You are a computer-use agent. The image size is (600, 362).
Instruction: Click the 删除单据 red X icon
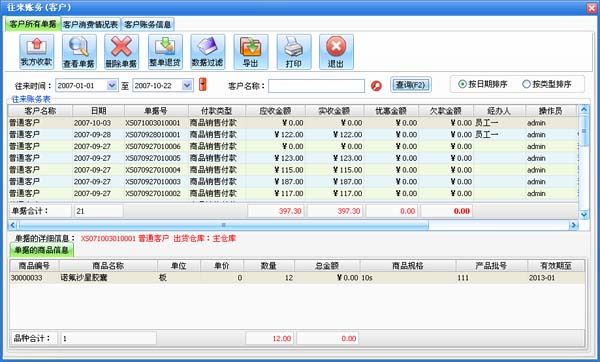122,52
